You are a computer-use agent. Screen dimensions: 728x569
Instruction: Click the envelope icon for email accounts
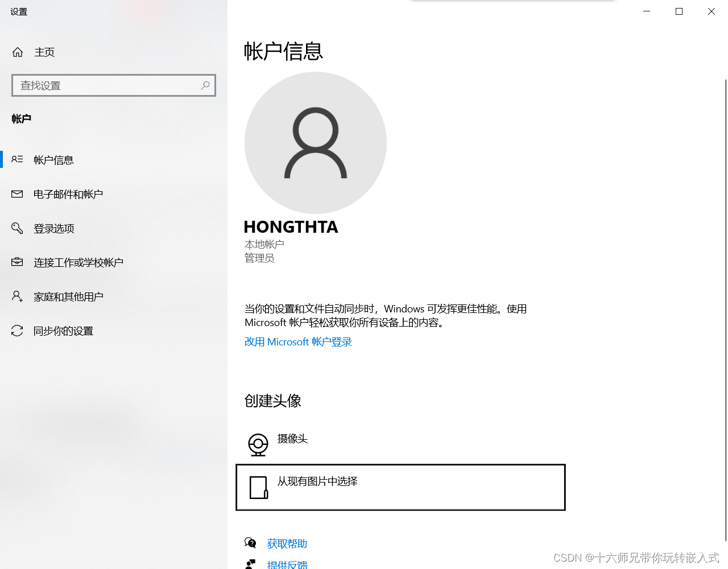[x=17, y=194]
